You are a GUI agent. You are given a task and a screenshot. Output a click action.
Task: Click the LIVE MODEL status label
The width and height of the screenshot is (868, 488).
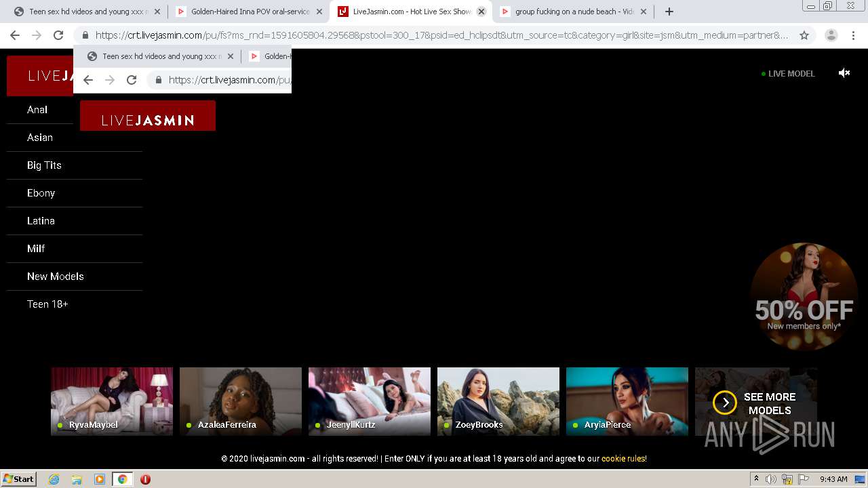tap(788, 73)
